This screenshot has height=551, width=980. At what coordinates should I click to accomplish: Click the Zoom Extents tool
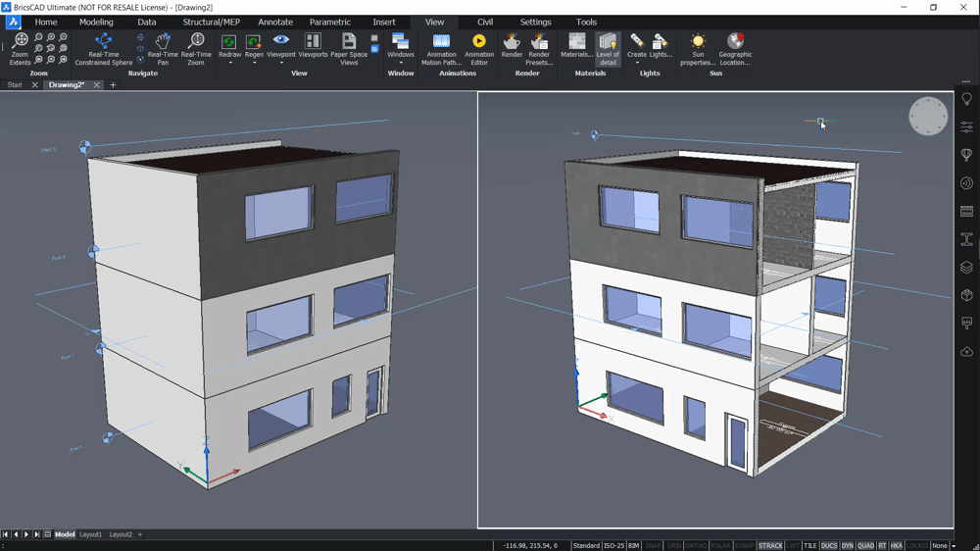tap(20, 49)
